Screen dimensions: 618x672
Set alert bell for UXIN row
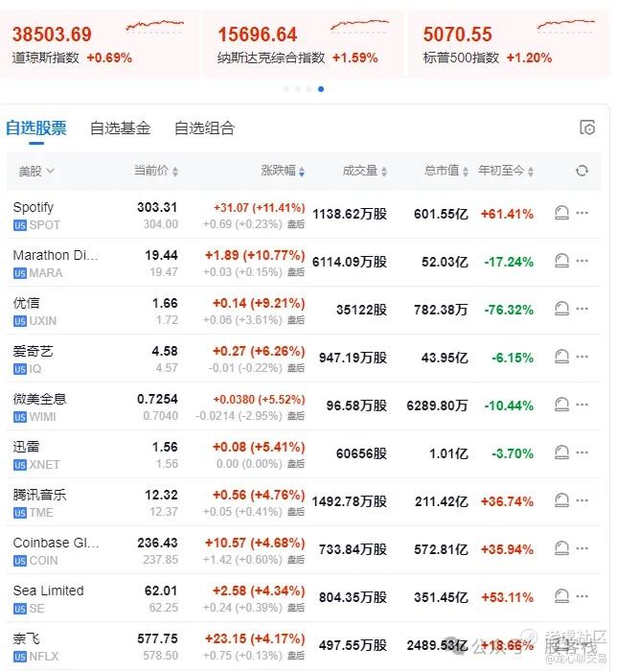[561, 309]
